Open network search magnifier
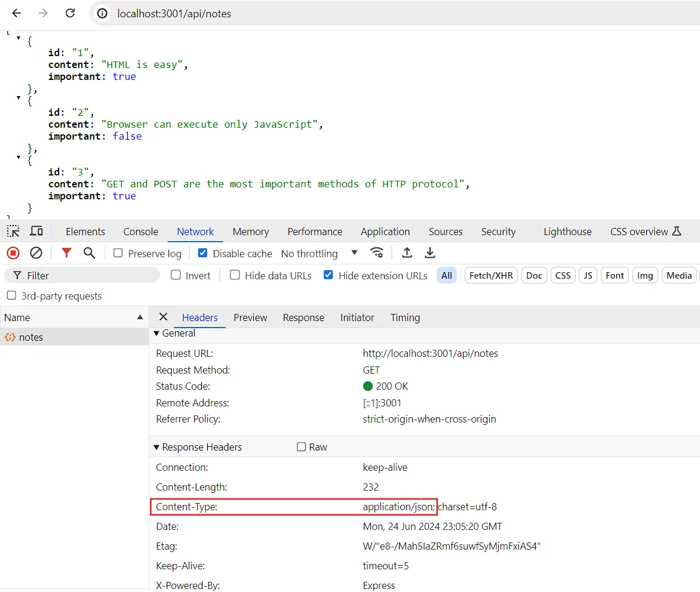The image size is (700, 592). click(x=89, y=253)
